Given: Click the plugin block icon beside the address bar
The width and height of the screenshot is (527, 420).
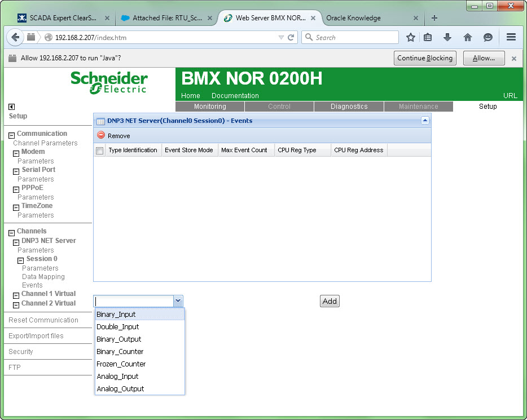Looking at the screenshot, I should 31,37.
